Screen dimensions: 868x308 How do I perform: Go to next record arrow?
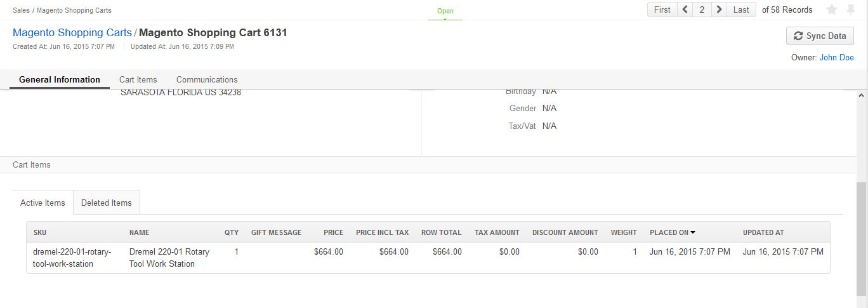tap(719, 10)
